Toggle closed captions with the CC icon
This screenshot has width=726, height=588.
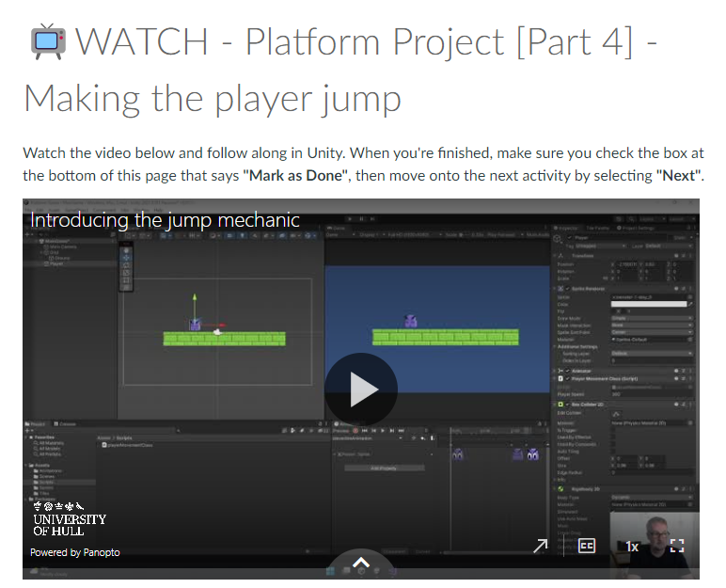[x=587, y=546]
